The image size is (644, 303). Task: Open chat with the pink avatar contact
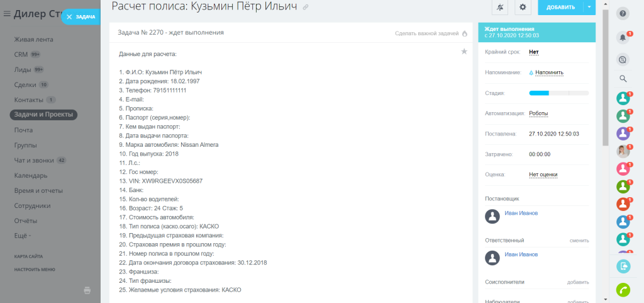tap(623, 169)
